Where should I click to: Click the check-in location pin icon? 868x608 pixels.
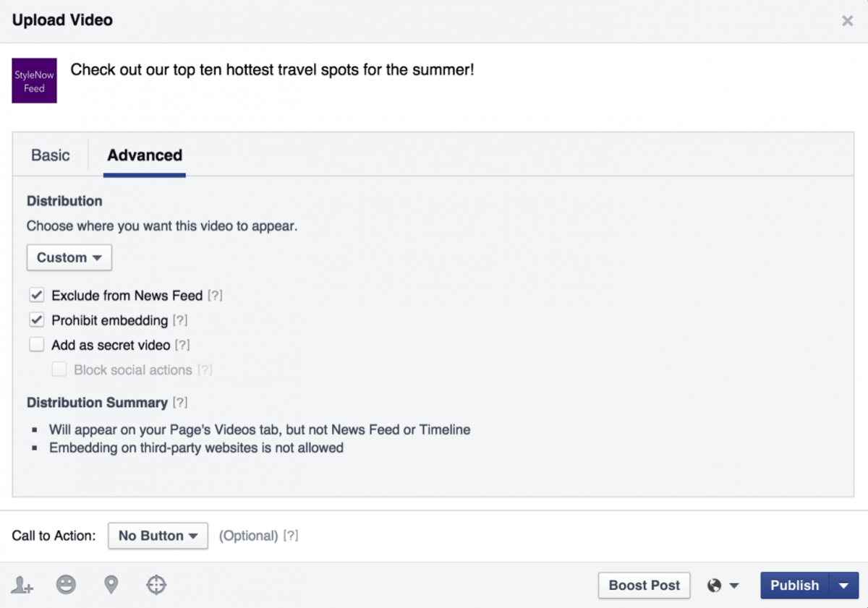click(111, 586)
